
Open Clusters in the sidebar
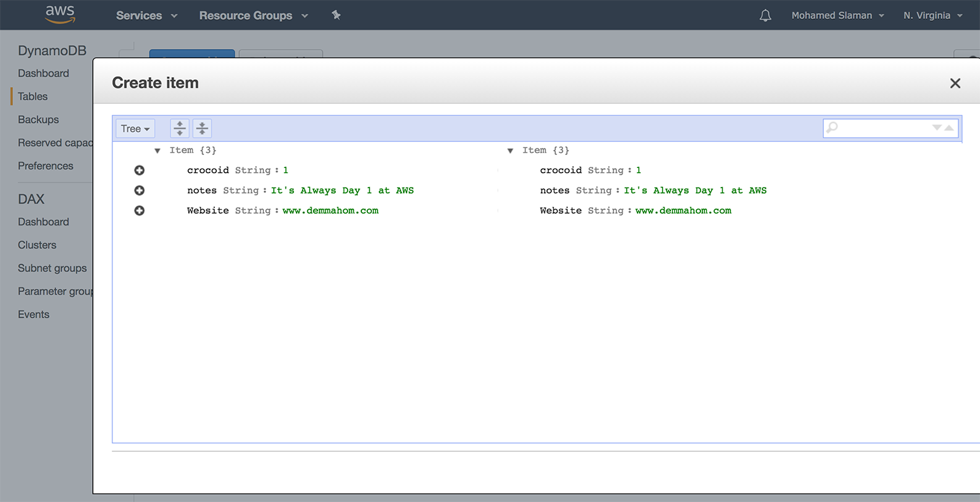pyautogui.click(x=37, y=245)
